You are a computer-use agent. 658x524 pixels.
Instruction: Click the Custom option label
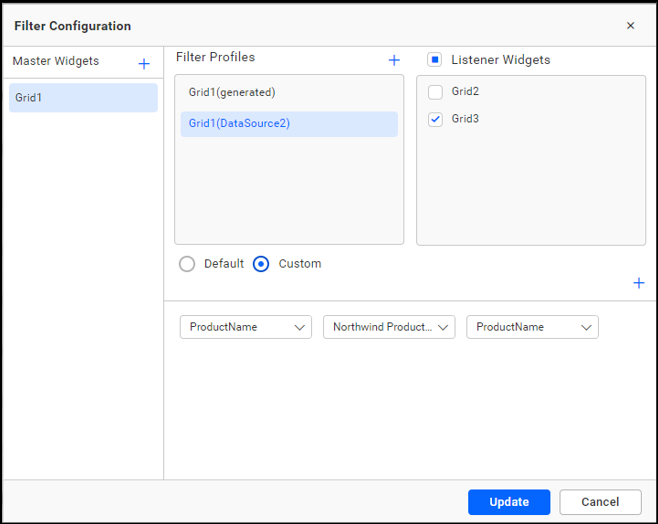300,264
